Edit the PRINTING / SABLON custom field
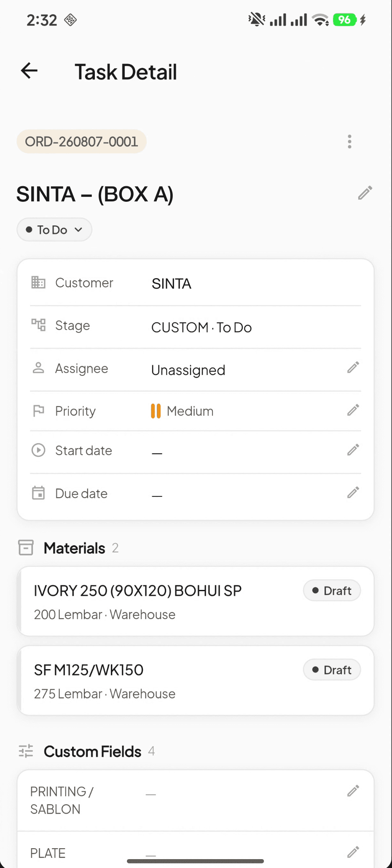 (x=353, y=791)
